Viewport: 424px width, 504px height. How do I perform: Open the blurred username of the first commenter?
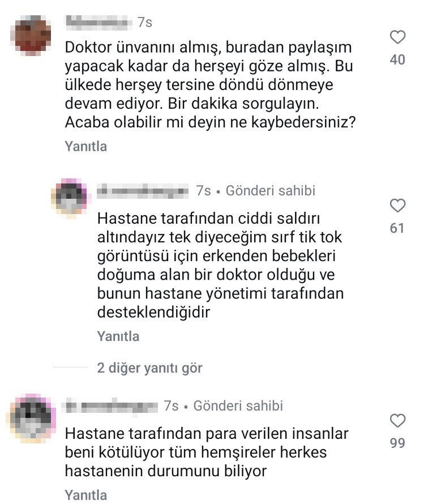coord(99,23)
